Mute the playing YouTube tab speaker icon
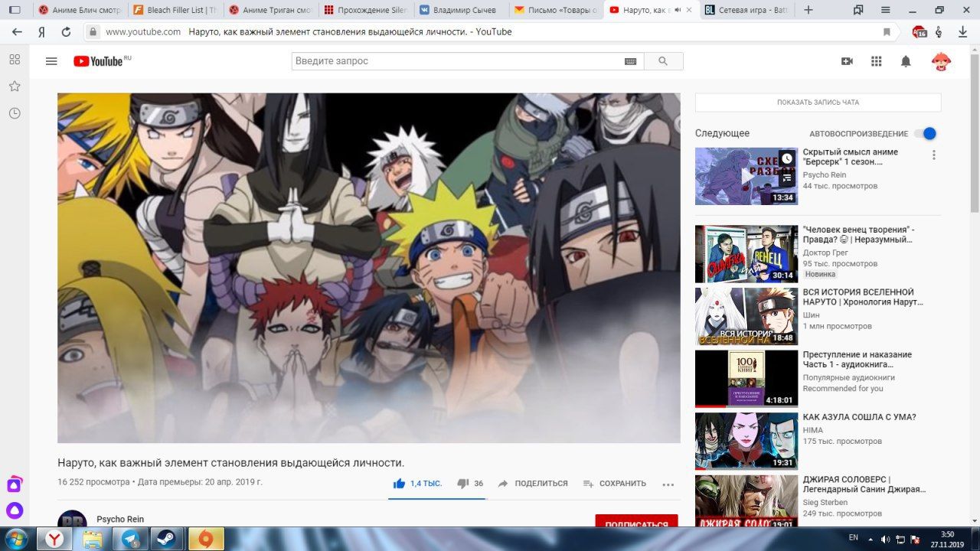This screenshot has height=551, width=980. point(678,10)
